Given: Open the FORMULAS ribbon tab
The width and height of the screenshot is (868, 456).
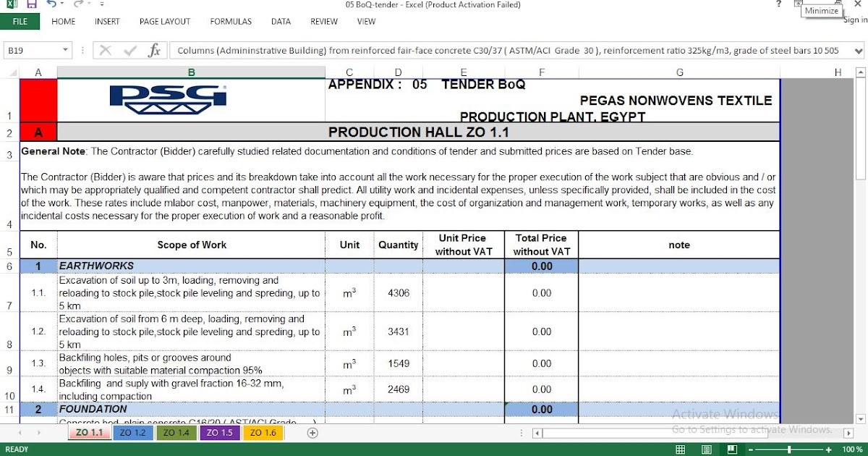Looking at the screenshot, I should click(x=230, y=21).
